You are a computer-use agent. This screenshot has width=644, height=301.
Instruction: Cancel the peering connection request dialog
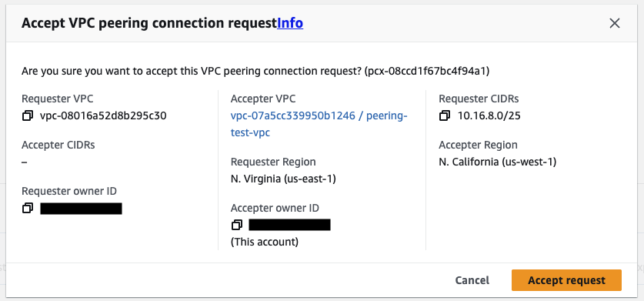coord(472,280)
